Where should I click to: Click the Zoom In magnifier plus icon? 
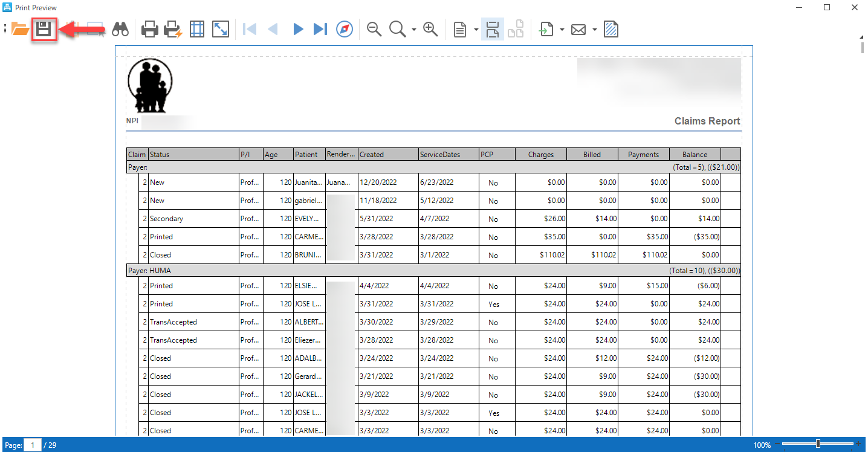coord(430,29)
